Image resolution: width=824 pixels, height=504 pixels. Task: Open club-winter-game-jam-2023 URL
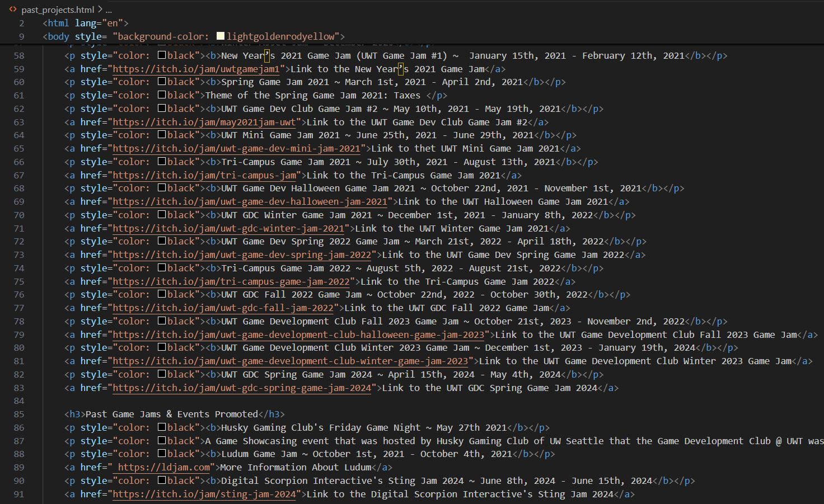[291, 361]
